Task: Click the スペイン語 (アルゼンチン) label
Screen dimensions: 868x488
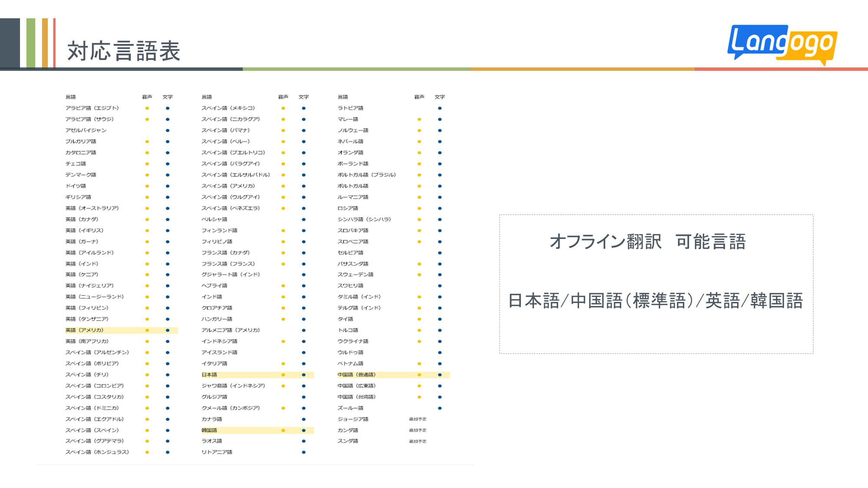Action: pyautogui.click(x=97, y=352)
